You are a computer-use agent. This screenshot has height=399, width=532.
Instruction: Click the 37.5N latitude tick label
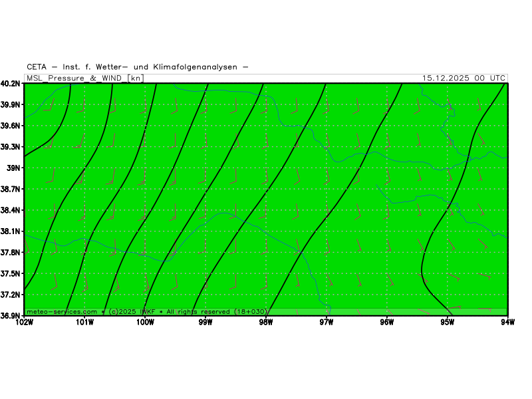[11, 273]
